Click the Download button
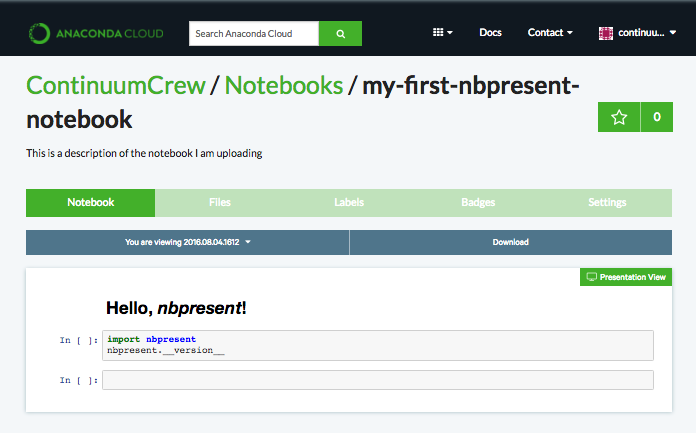This screenshot has height=433, width=696. click(510, 242)
